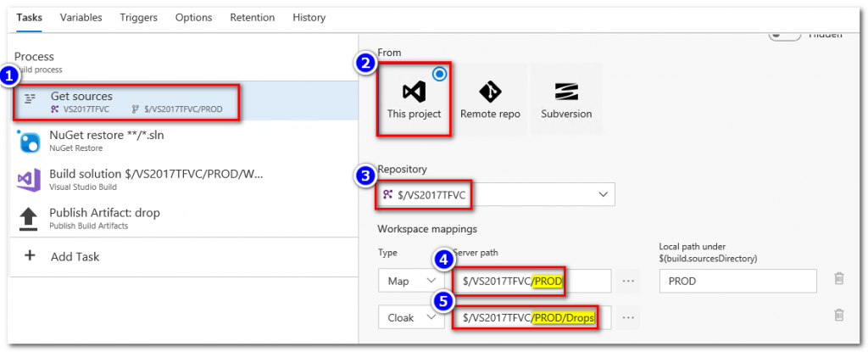Open the Repository dropdown $/VS2017TFVC
868x352 pixels.
tap(496, 194)
